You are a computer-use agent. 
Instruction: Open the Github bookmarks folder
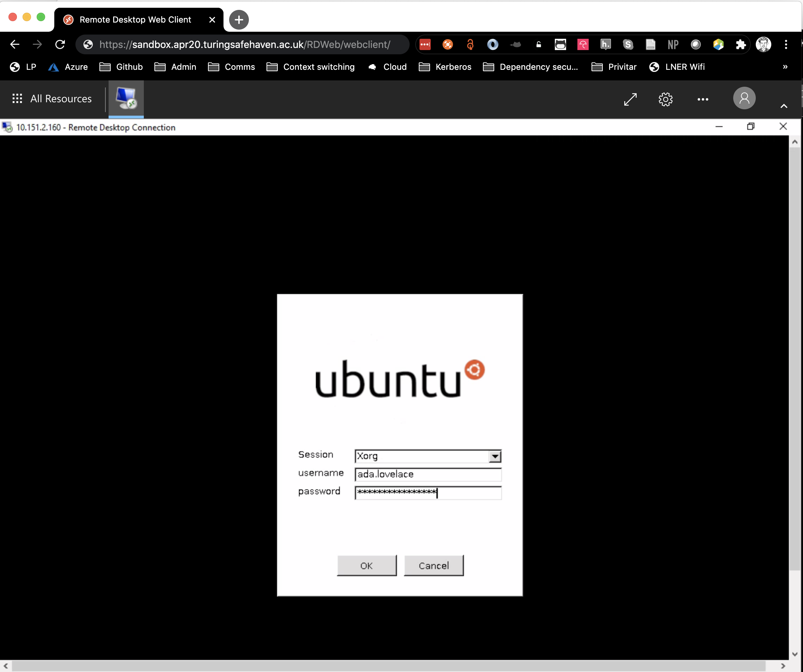pyautogui.click(x=121, y=67)
